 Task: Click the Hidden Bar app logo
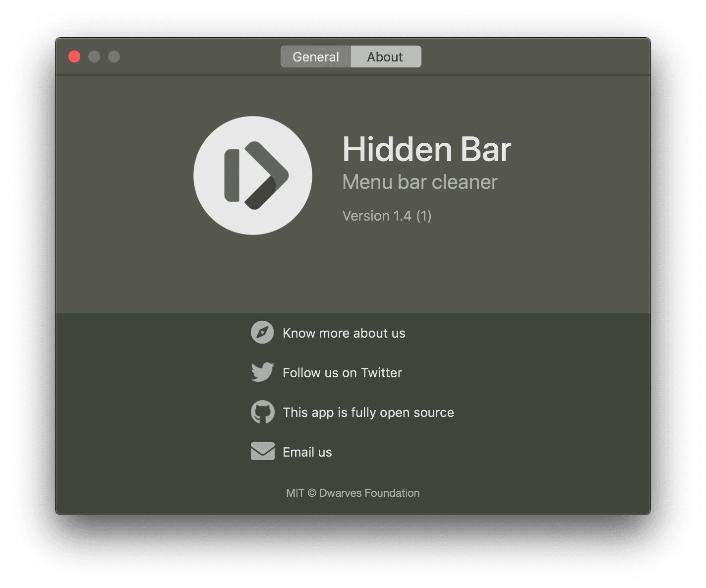[x=253, y=176]
